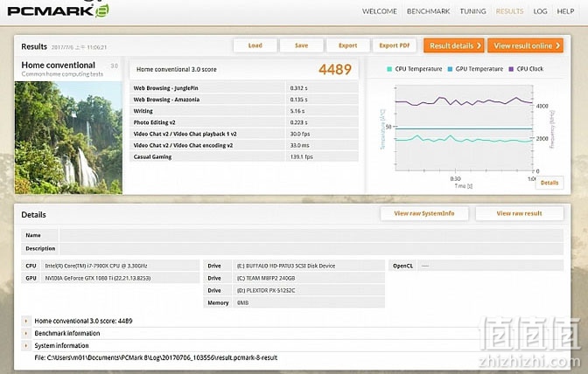Click the Details button under the chart

[x=549, y=183]
